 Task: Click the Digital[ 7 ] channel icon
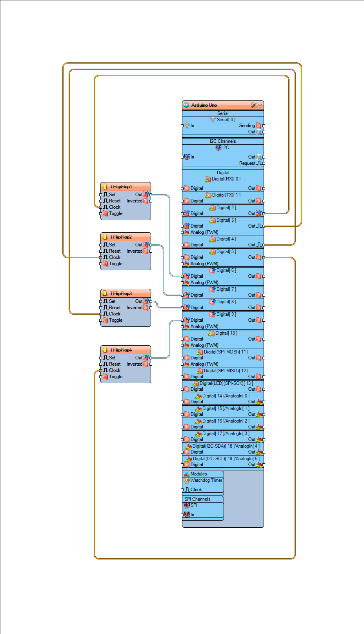point(212,289)
